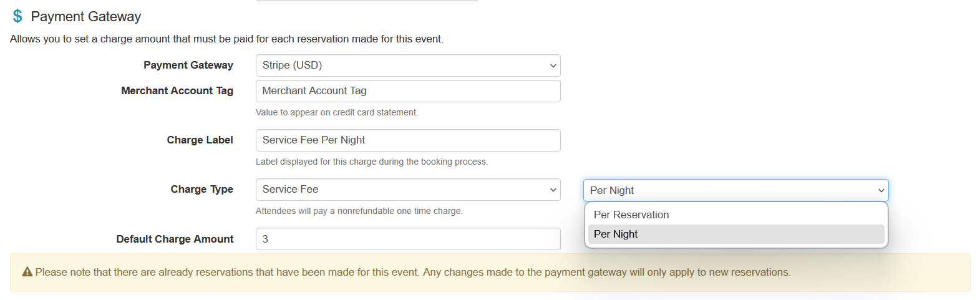Click into the Charge Label input field
Image resolution: width=980 pixels, height=300 pixels.
(x=408, y=140)
